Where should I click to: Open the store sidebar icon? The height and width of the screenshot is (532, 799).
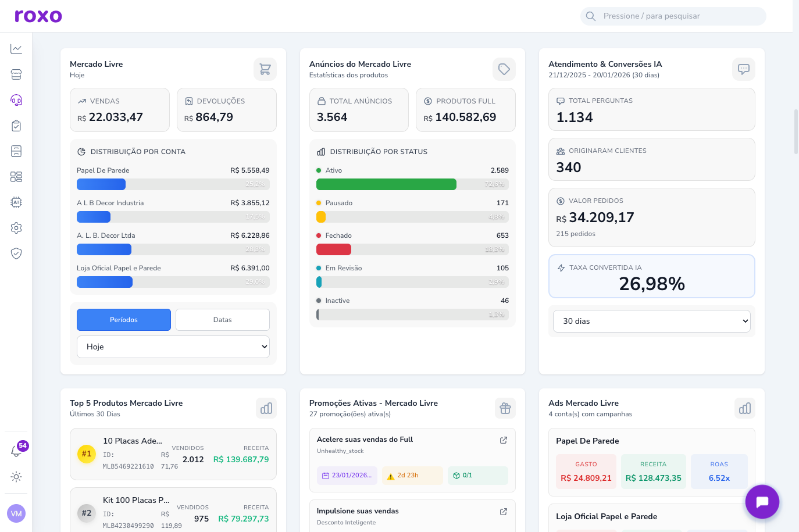coord(16,74)
